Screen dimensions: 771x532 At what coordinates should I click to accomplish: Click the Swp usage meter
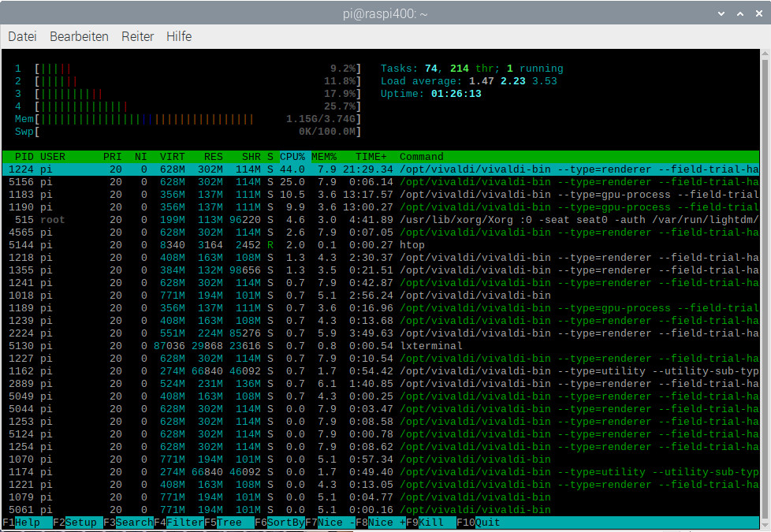[188, 132]
